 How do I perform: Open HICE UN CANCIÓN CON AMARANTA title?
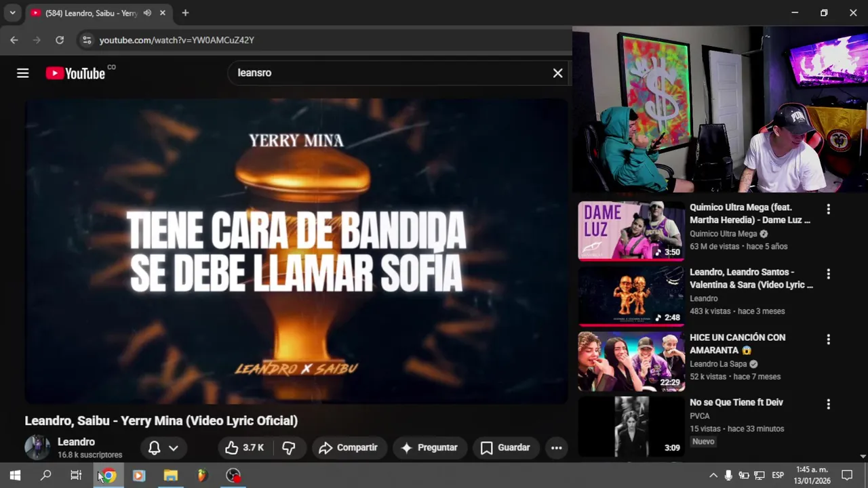(737, 344)
